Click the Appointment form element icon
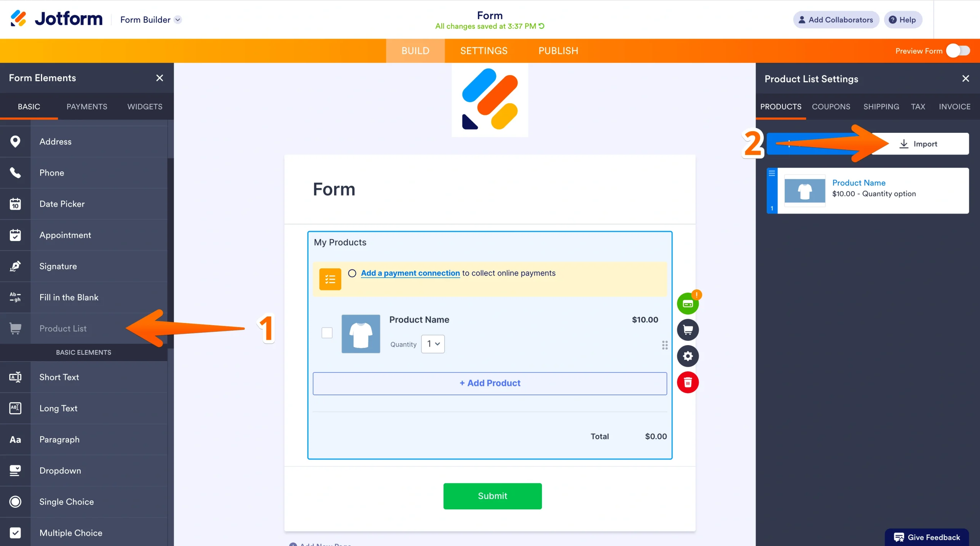The height and width of the screenshot is (546, 980). coord(15,235)
